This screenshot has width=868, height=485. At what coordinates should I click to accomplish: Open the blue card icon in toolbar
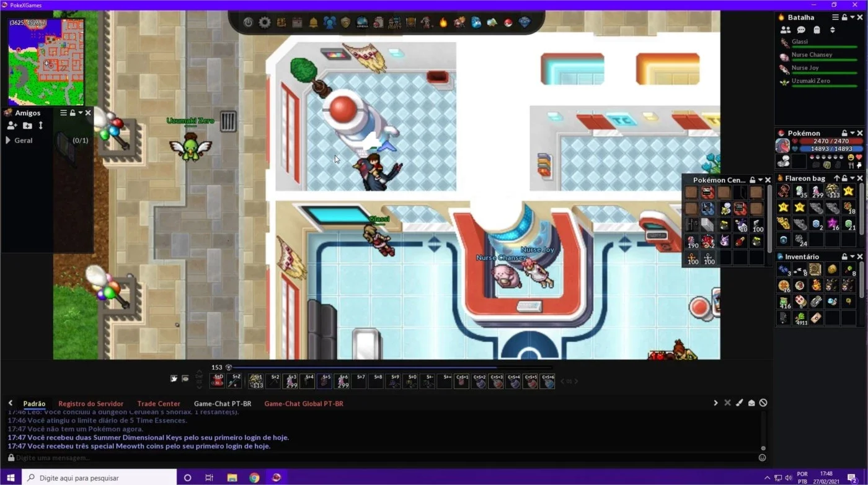pyautogui.click(x=476, y=22)
